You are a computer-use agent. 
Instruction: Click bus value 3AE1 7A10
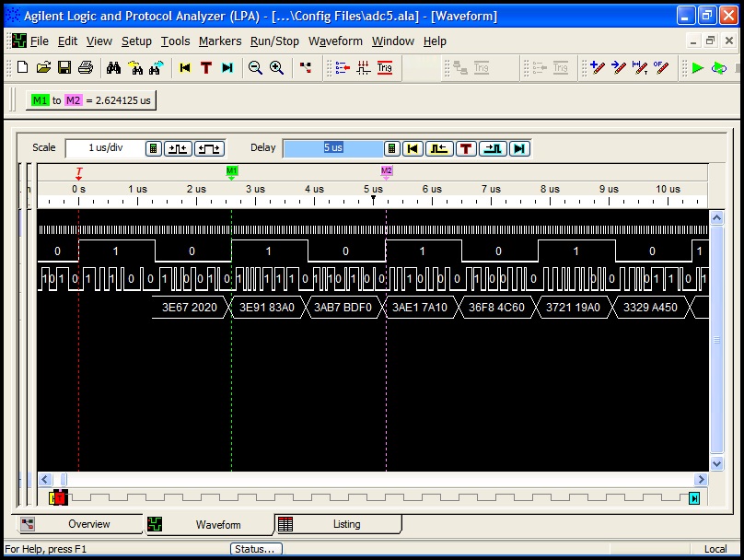click(420, 307)
